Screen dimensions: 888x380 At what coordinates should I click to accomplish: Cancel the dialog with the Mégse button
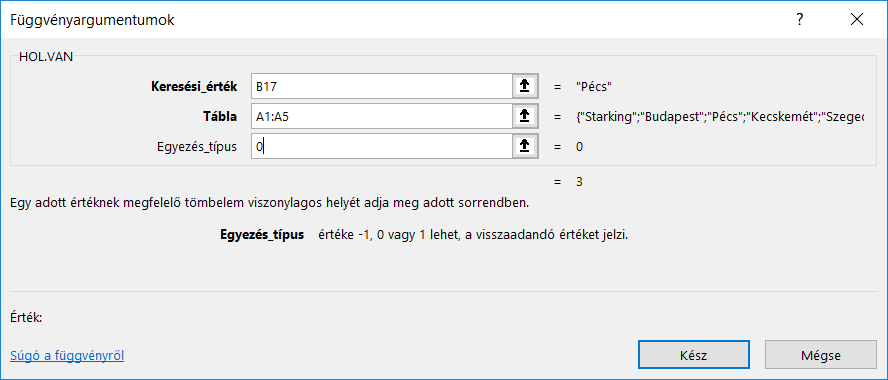click(x=821, y=356)
